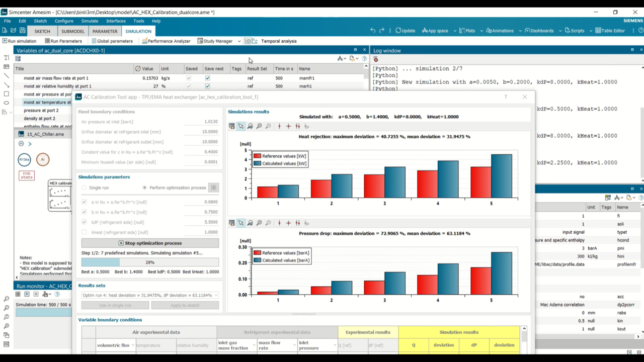The width and height of the screenshot is (644, 362).
Task: Click the open file folder icon
Action: (13, 31)
